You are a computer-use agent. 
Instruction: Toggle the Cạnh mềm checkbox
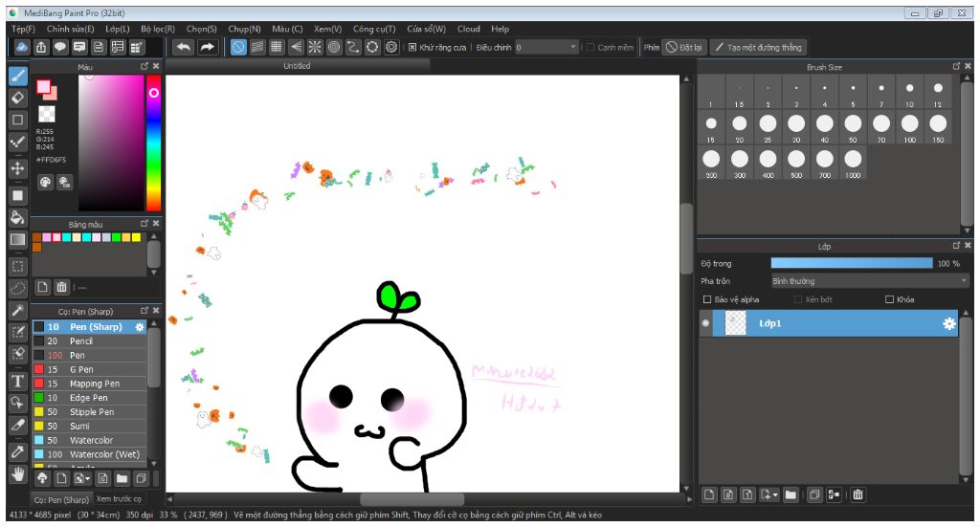(590, 48)
